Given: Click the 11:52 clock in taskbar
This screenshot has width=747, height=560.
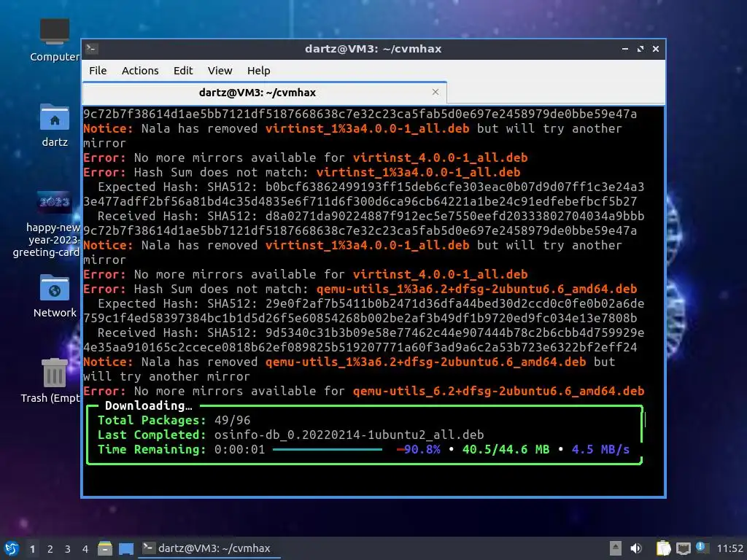Looking at the screenshot, I should (x=729, y=548).
